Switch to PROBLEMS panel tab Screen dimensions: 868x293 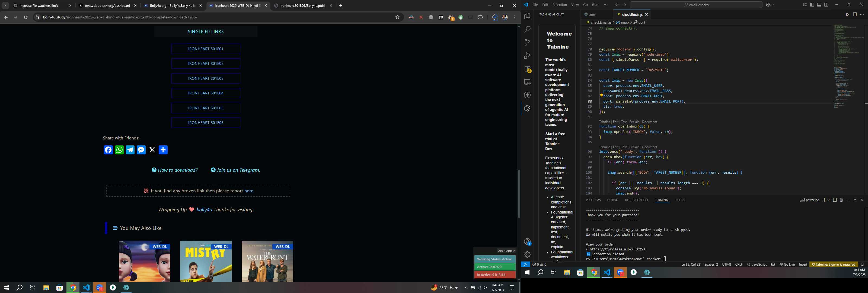(x=593, y=200)
